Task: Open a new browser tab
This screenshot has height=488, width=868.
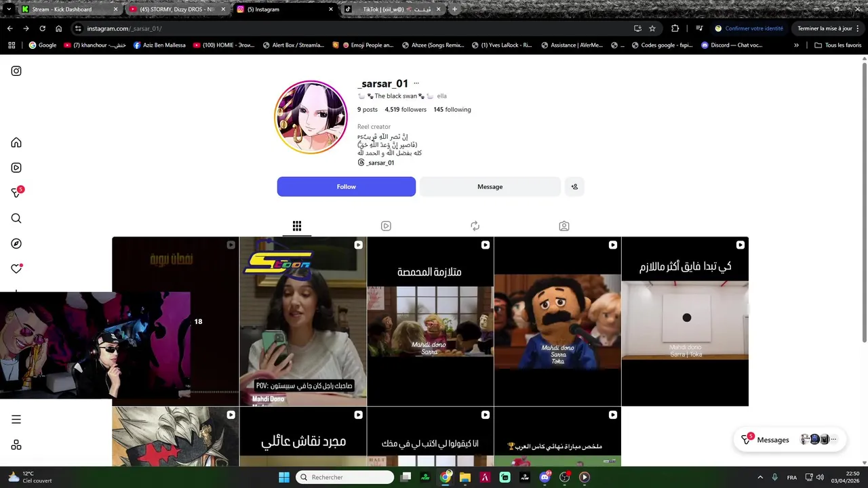Action: click(x=454, y=9)
